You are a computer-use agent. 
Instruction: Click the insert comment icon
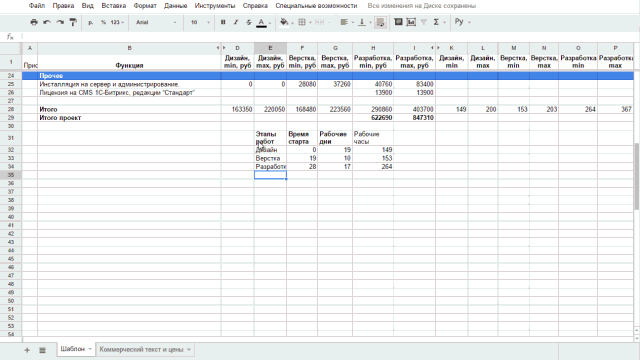coord(398,22)
